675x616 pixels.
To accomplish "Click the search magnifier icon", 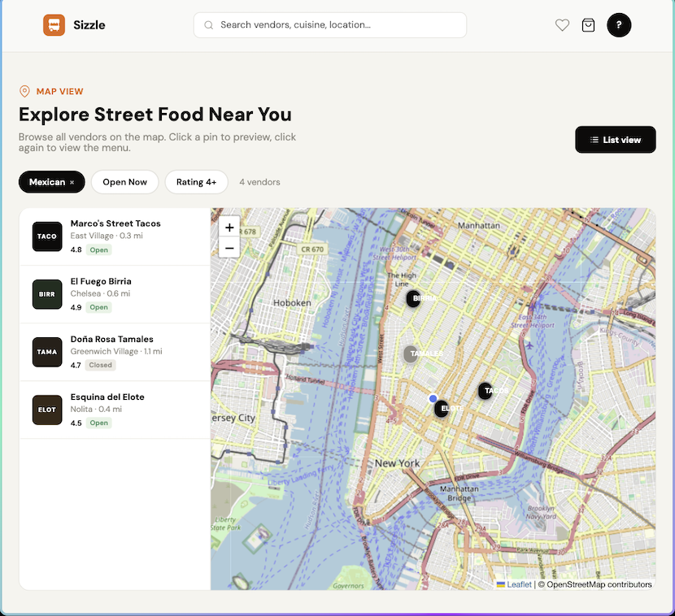I will (208, 25).
